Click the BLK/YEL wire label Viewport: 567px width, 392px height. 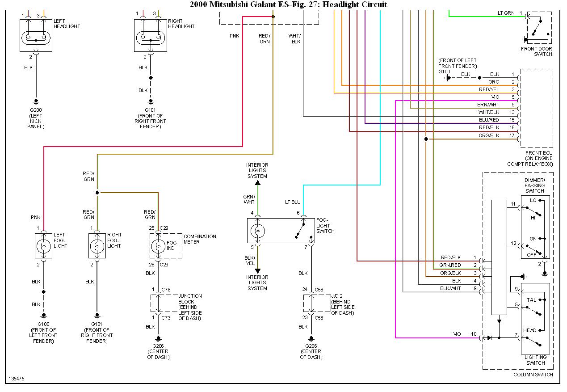249,261
